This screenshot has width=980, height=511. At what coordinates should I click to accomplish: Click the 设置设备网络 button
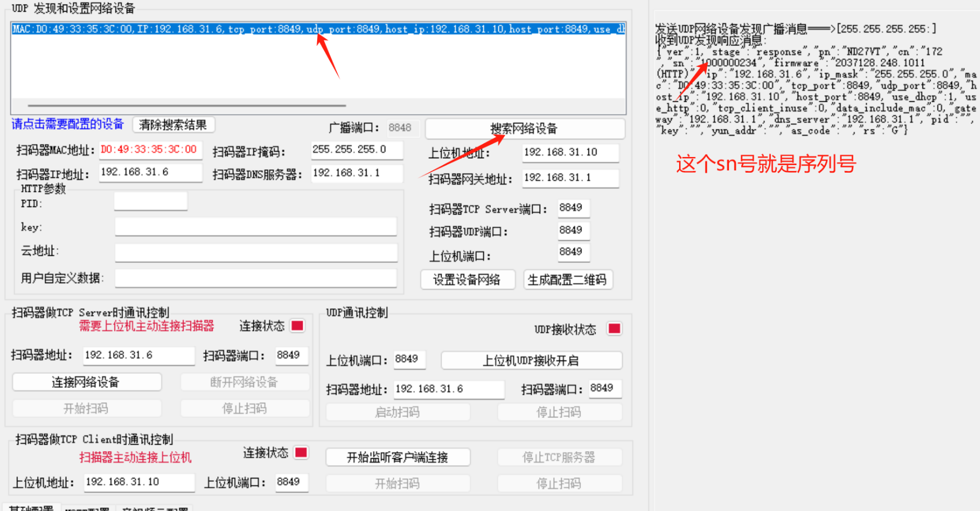pyautogui.click(x=467, y=280)
